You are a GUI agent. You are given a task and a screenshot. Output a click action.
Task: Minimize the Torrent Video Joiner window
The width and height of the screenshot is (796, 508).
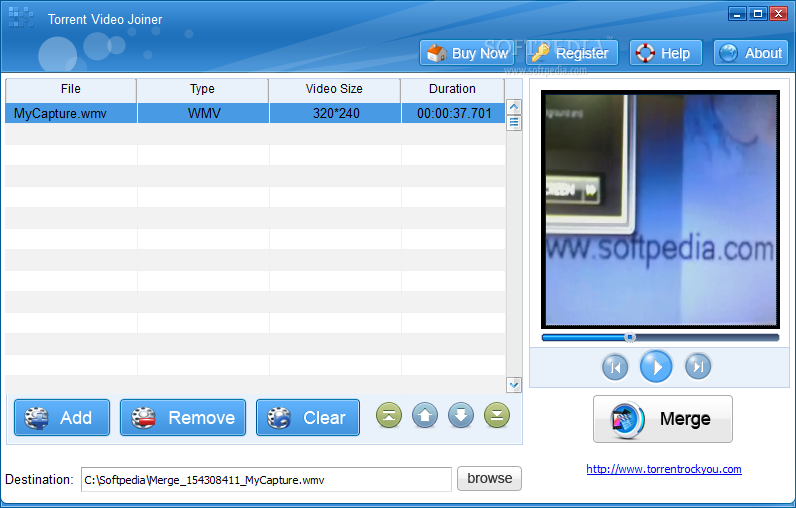737,14
